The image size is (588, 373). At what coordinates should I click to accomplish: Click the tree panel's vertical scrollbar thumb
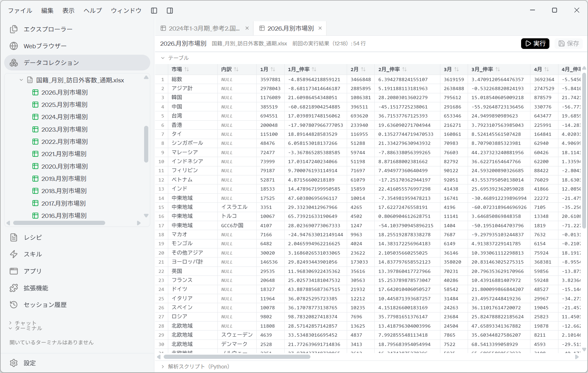click(146, 144)
